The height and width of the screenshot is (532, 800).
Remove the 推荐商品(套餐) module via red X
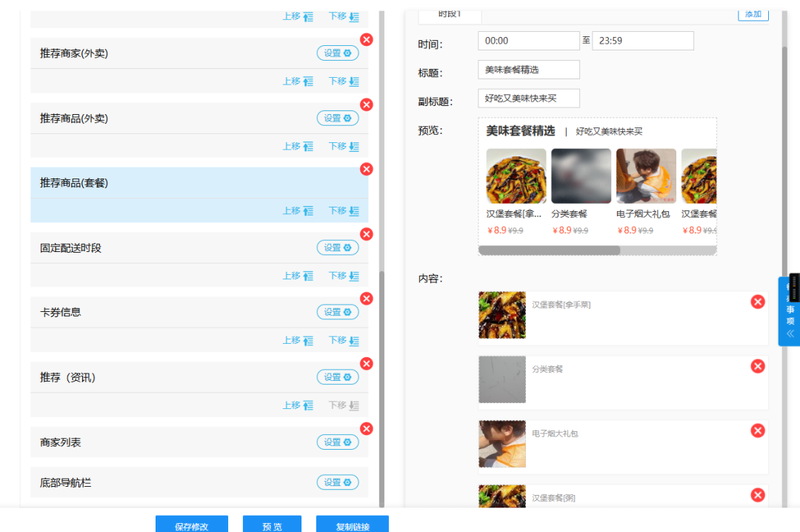coord(367,170)
